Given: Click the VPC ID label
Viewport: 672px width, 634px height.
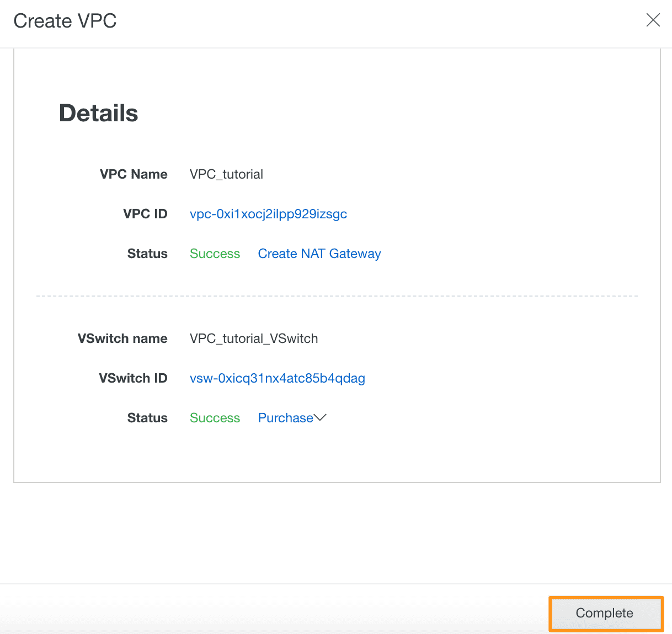Looking at the screenshot, I should (x=145, y=214).
